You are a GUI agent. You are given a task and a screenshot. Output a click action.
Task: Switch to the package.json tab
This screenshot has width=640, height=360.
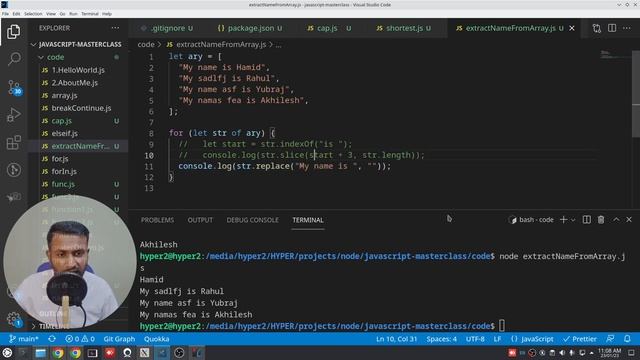coord(249,28)
